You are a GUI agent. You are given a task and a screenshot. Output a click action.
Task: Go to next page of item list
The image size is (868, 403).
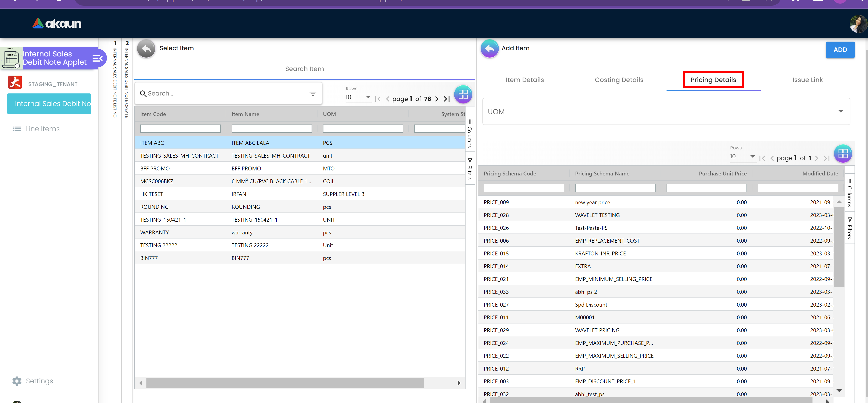[437, 99]
